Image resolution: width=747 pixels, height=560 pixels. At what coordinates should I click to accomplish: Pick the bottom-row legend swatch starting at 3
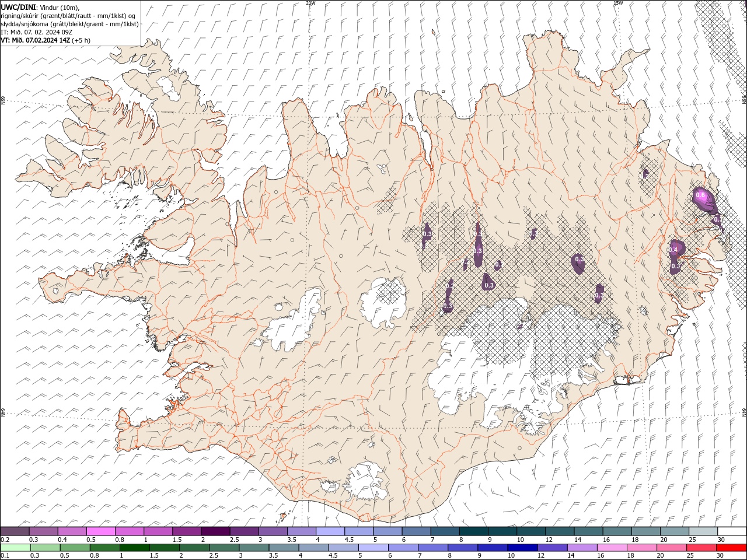[x=254, y=548]
